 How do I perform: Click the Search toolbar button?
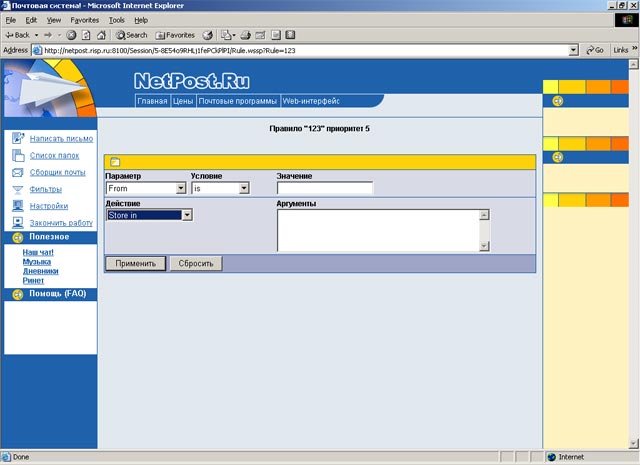(x=131, y=35)
